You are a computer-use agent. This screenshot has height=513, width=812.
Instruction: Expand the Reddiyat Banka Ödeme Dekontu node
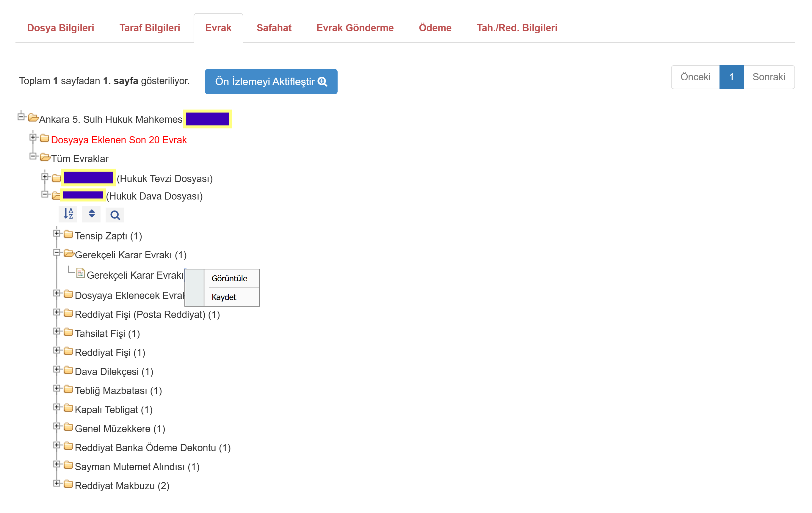57,445
